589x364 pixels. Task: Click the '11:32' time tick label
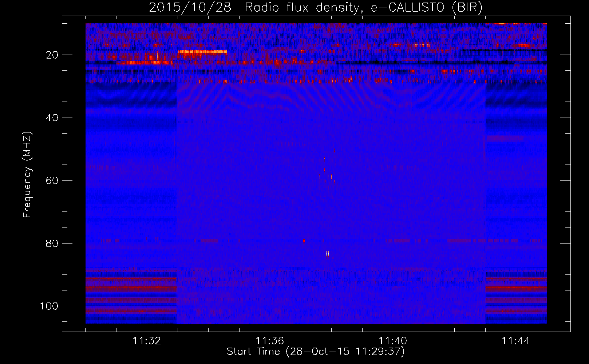click(147, 341)
